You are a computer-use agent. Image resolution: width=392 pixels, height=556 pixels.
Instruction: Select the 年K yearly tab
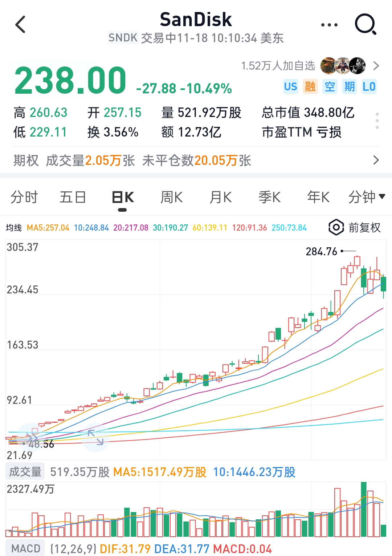[318, 197]
